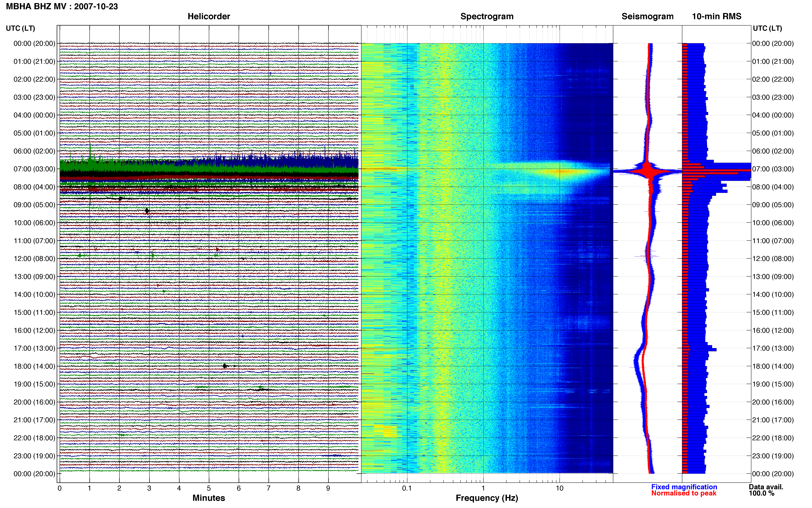Click the right '11:00 (07:00)' time label
Image resolution: width=812 pixels, height=508 pixels.
[773, 241]
